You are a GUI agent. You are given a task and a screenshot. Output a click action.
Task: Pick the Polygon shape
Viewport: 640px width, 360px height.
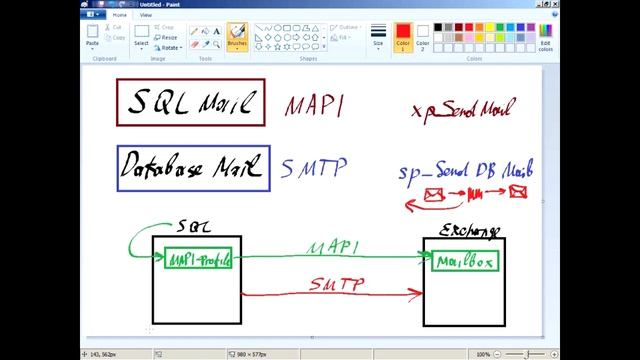click(306, 28)
